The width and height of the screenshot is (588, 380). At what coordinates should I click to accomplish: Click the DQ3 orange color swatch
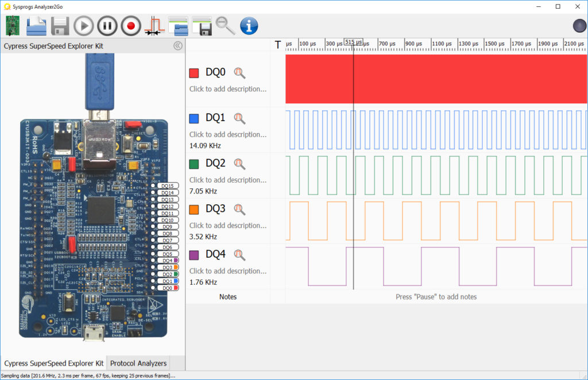tap(194, 210)
